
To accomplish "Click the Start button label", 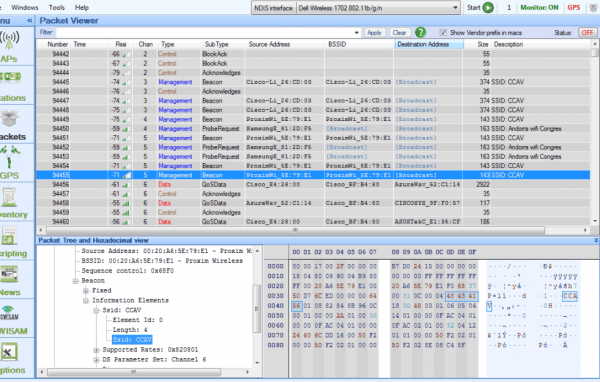I will click(473, 7).
